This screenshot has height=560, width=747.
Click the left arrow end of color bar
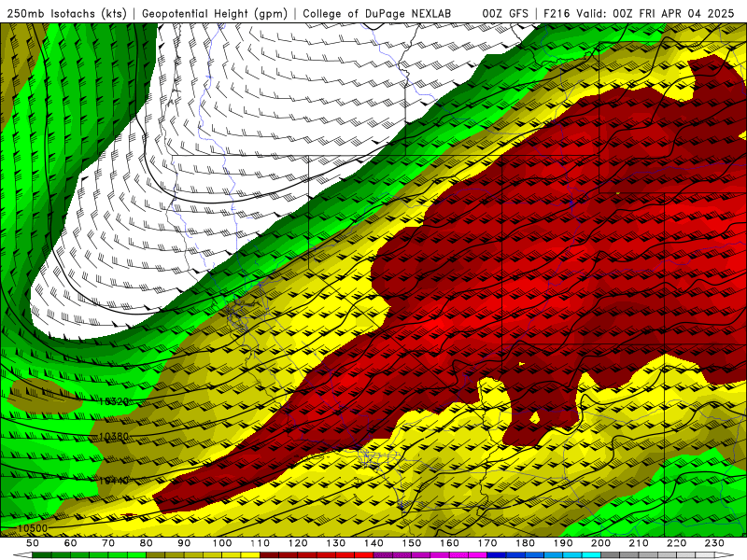(x=22, y=555)
